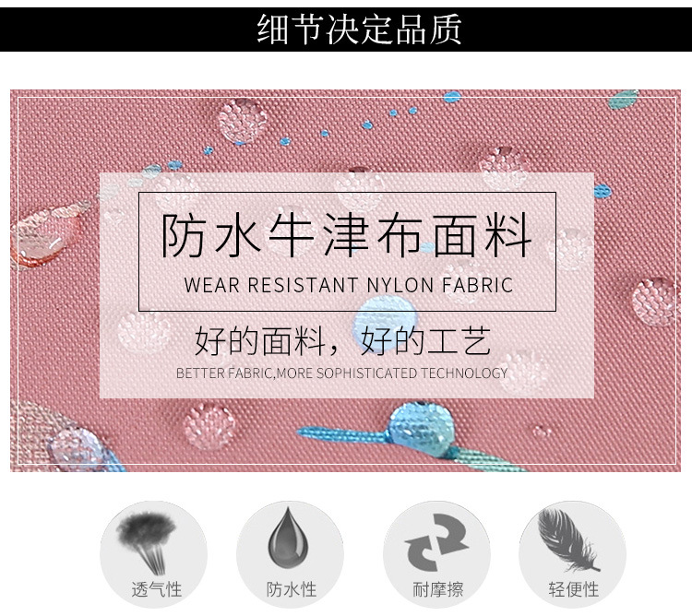Image resolution: width=692 pixels, height=616 pixels.
Task: Click the 细节决定品质 header banner
Action: [x=346, y=30]
